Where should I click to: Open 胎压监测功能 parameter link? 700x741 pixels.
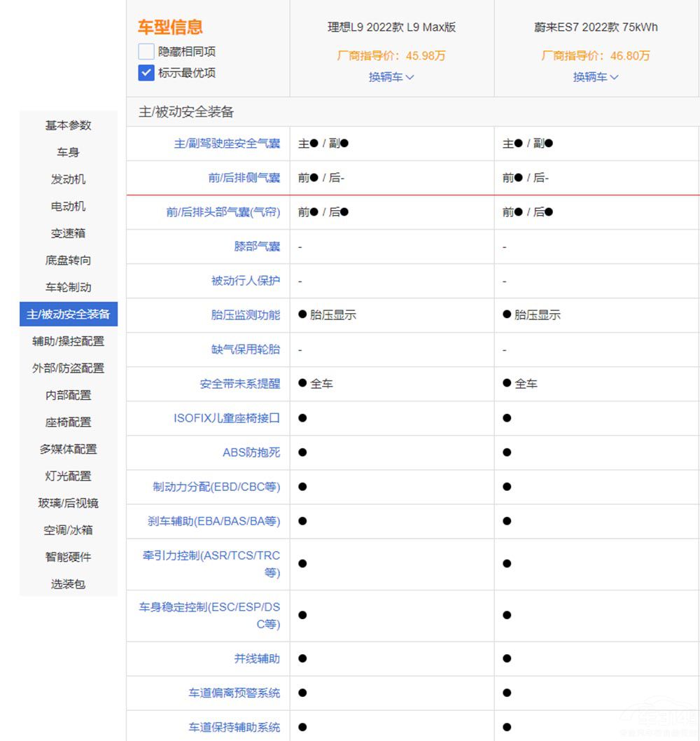point(245,315)
